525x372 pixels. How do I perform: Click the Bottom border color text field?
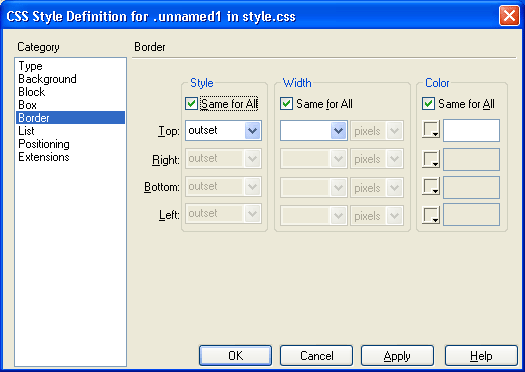point(471,188)
